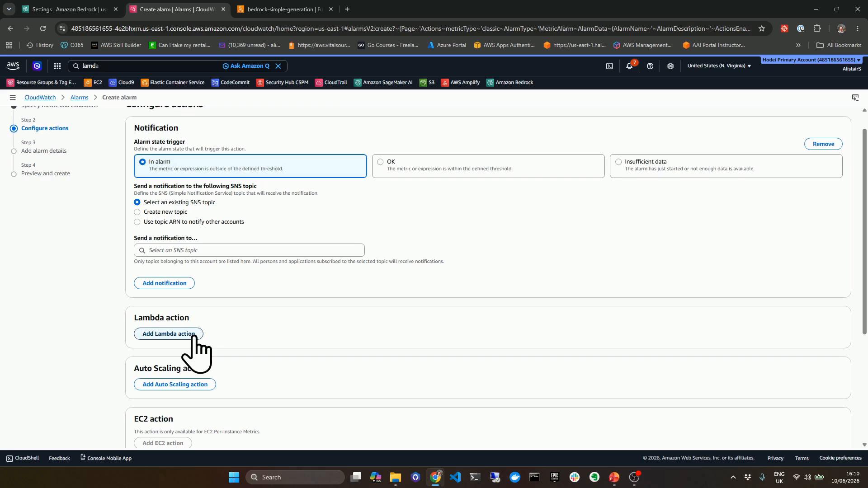Open File Explorer from taskbar

click(x=396, y=477)
